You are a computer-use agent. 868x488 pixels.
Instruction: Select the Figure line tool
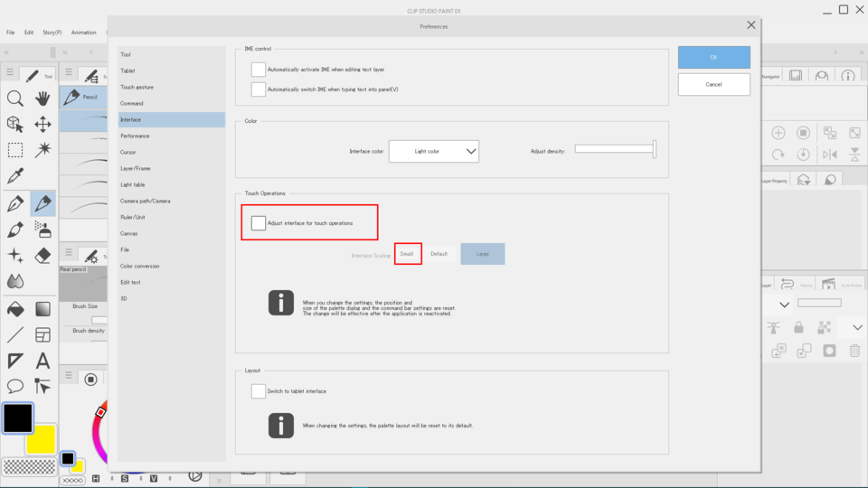click(x=15, y=334)
